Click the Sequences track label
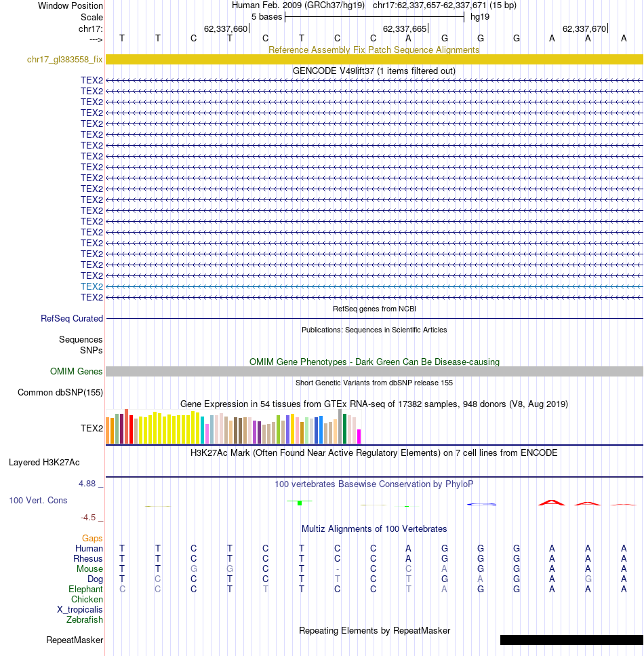The height and width of the screenshot is (656, 644). point(80,339)
